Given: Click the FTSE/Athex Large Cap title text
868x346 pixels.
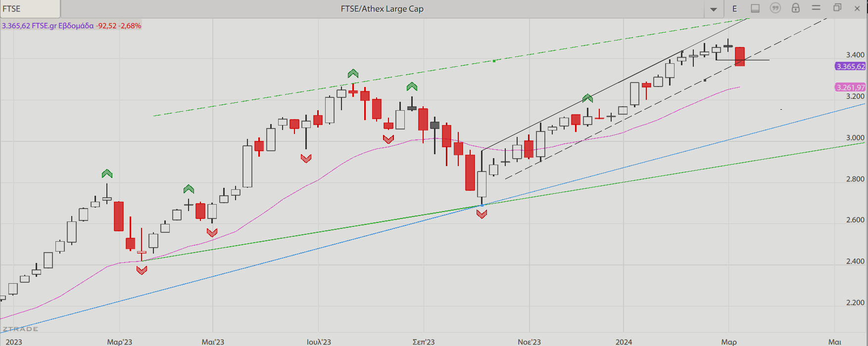Looking at the screenshot, I should 382,9.
